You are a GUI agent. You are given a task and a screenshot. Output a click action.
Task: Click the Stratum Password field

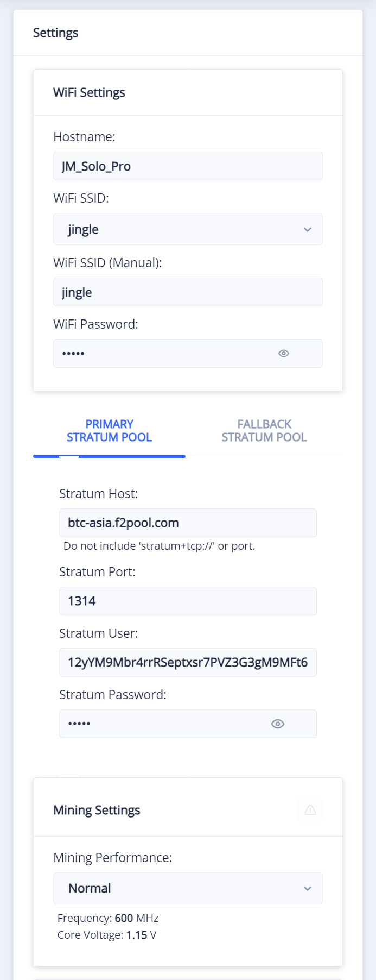click(x=163, y=724)
